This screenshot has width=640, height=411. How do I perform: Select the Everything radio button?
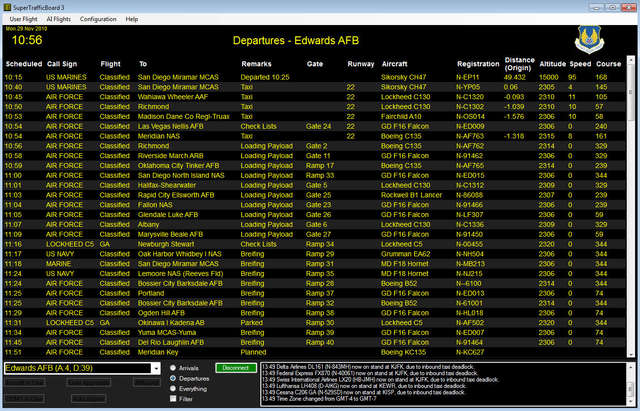pos(173,389)
